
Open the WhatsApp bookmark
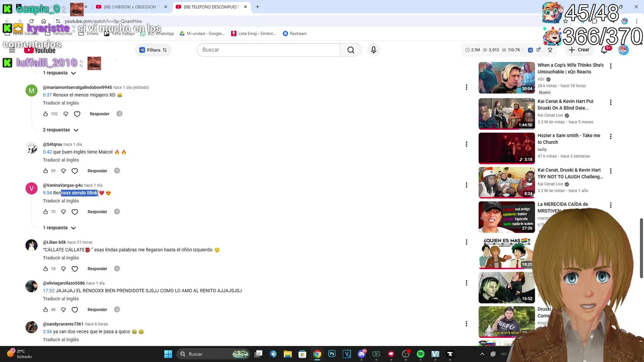pyautogui.click(x=157, y=33)
